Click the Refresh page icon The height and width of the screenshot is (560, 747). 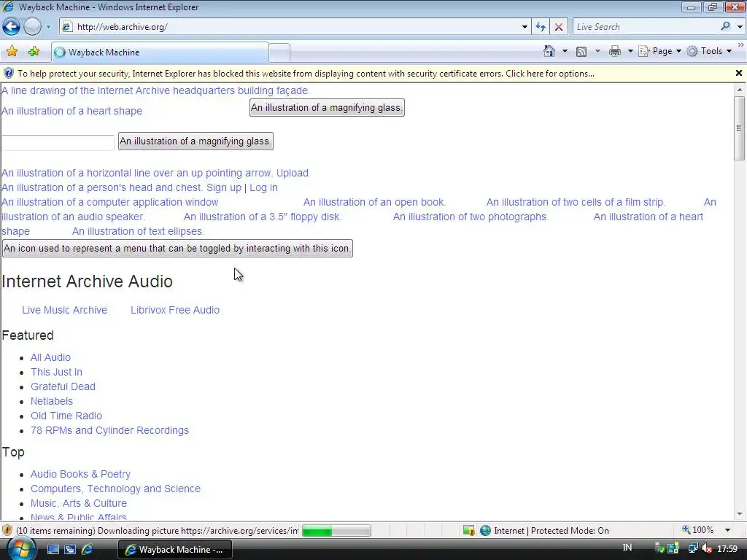(541, 27)
